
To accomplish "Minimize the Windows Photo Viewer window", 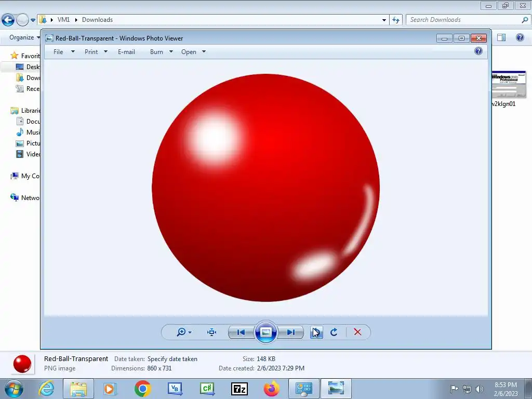I will [445, 38].
